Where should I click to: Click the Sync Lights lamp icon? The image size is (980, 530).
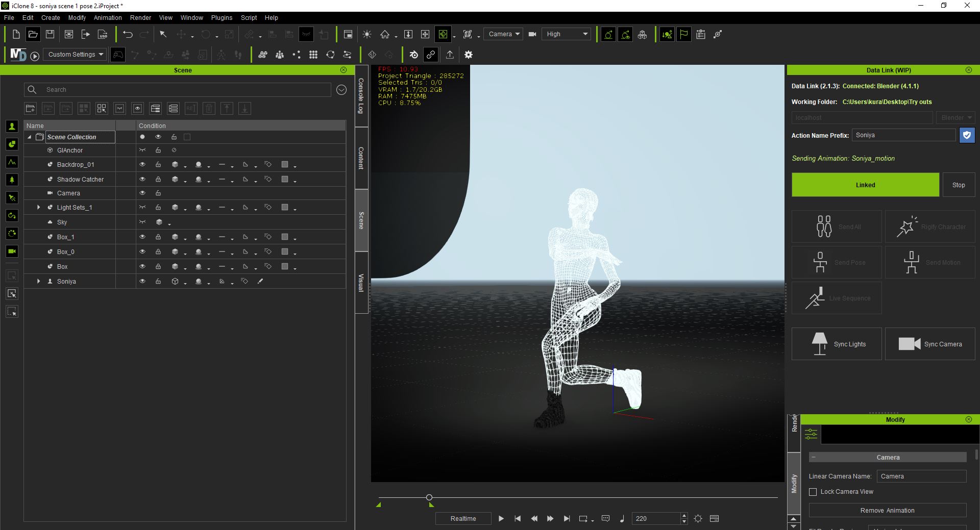point(819,344)
